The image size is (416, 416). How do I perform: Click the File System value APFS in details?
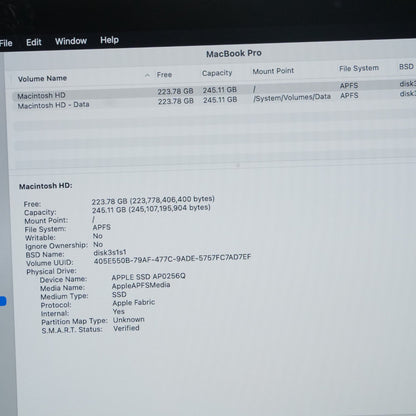pos(102,227)
